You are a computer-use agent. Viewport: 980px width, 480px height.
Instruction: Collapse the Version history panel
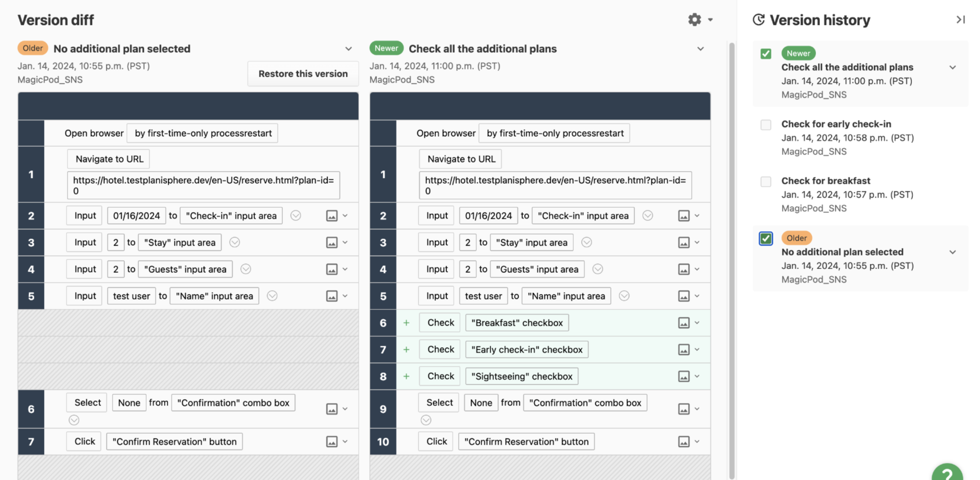[x=960, y=20]
